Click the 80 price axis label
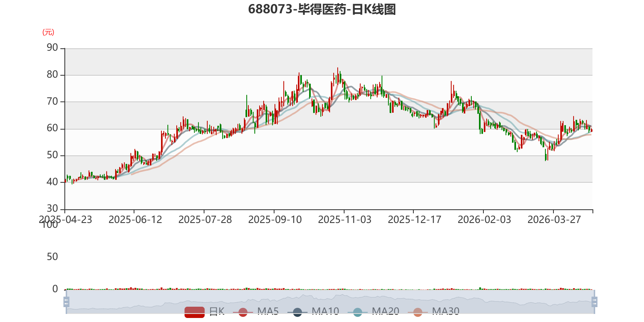The image size is (644, 322). coord(52,75)
